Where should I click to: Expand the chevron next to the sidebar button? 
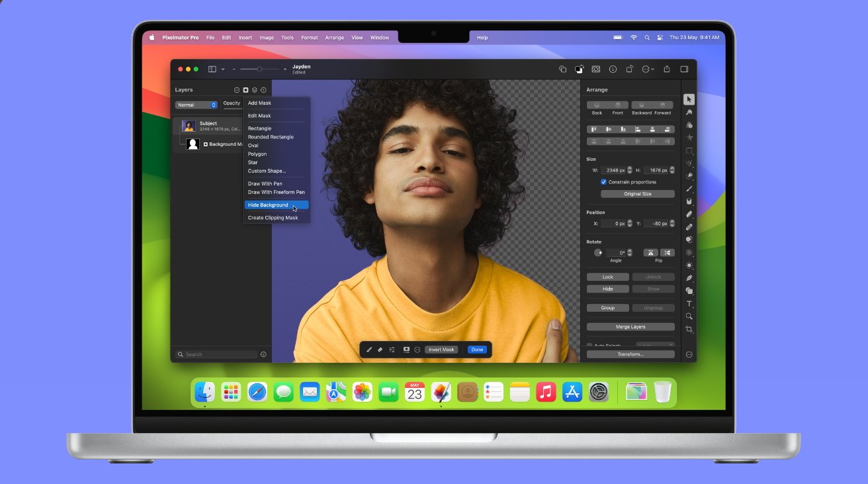(x=223, y=69)
